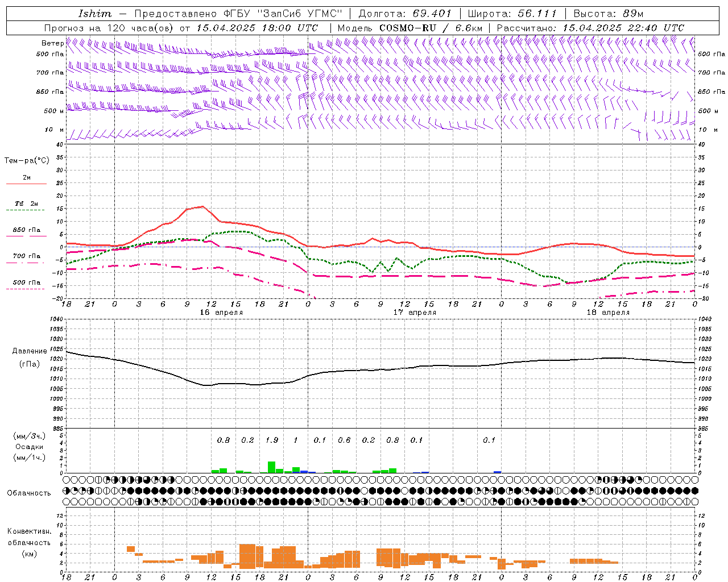Select the "Рассчитано: 15.04.2025 22:40 UTC" text
Viewport: 728px width, 582px height.
pos(590,28)
